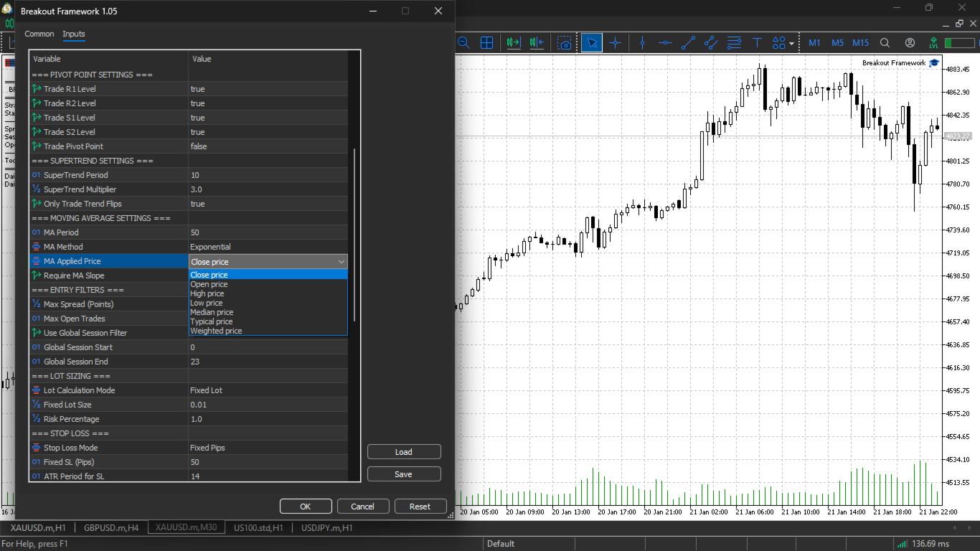
Task: Switch to the Common tab
Action: (x=39, y=34)
